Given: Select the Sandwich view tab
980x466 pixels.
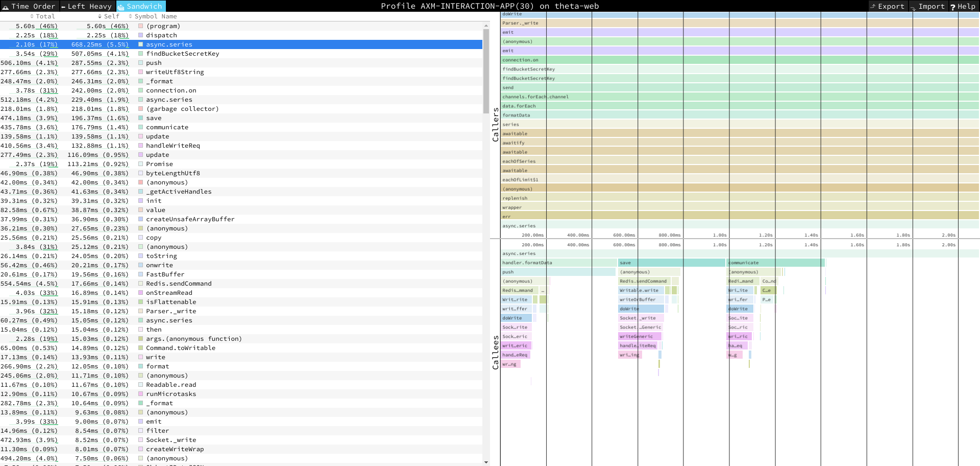Looking at the screenshot, I should tap(140, 6).
